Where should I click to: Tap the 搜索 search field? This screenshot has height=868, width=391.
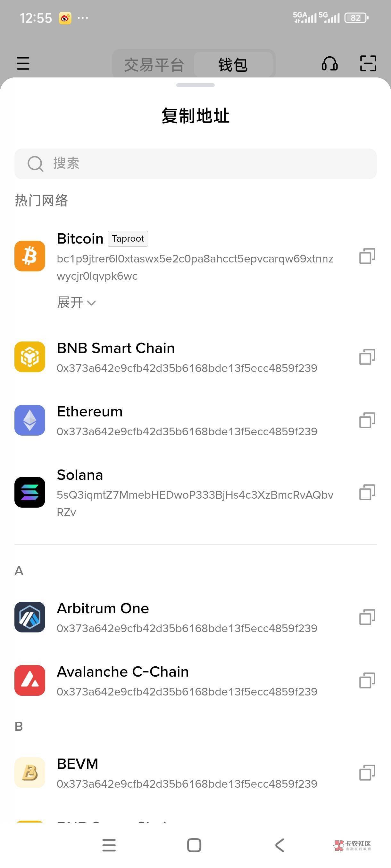(x=195, y=164)
